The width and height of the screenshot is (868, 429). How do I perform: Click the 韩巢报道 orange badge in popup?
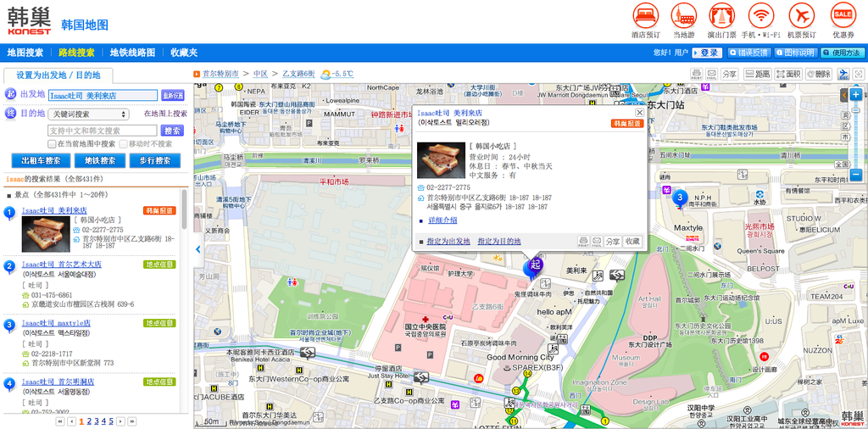(x=628, y=124)
